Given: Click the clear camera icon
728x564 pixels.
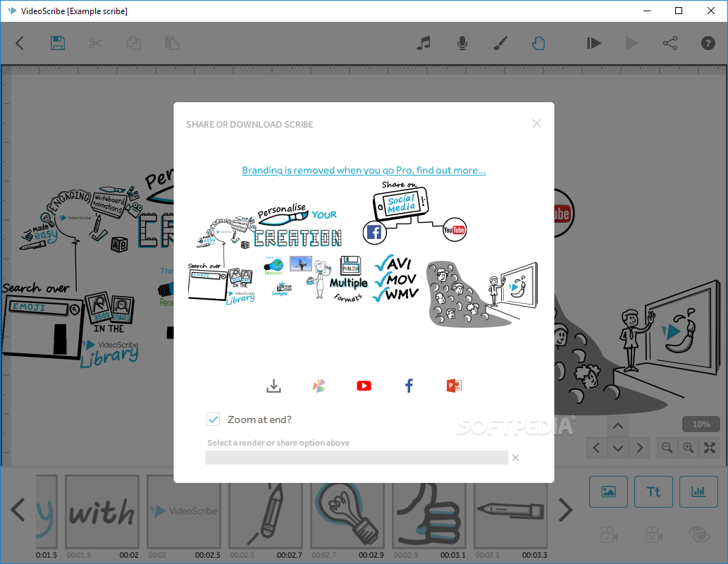Looking at the screenshot, I should 653,534.
